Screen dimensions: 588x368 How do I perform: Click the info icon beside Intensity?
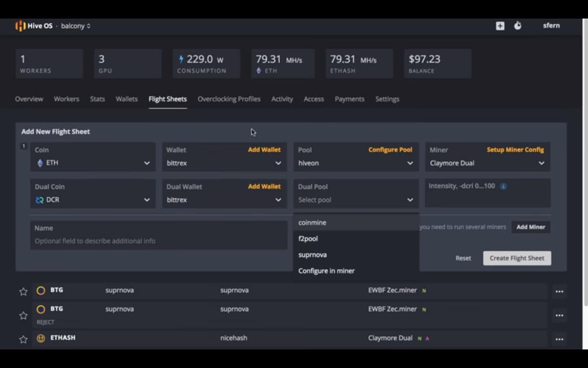pyautogui.click(x=503, y=186)
